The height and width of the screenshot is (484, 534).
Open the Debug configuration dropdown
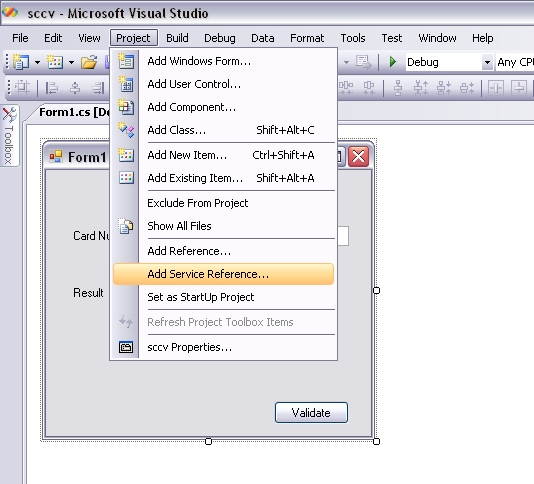coord(487,62)
